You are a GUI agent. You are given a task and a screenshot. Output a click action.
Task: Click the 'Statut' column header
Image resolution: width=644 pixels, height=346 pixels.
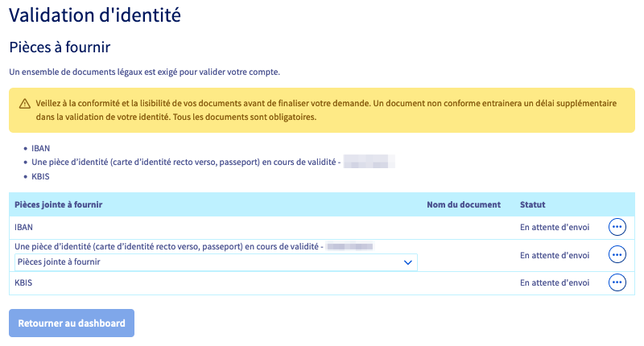click(533, 205)
